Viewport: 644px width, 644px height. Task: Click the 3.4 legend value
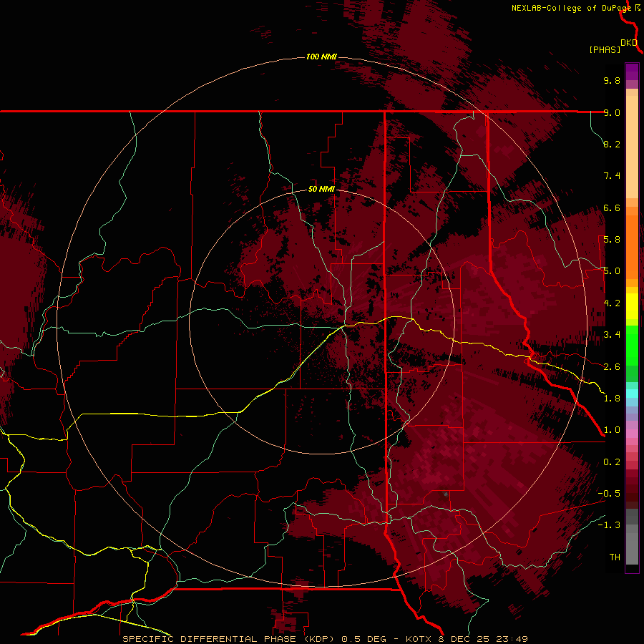click(612, 335)
